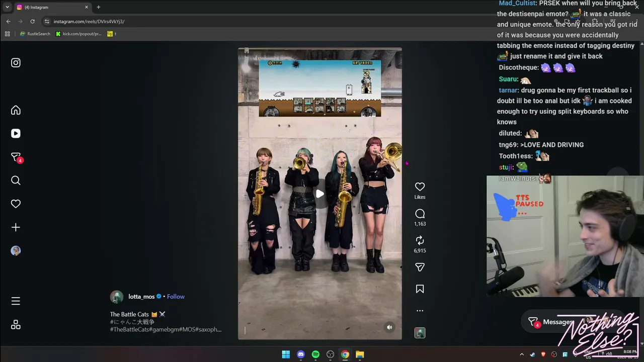This screenshot has width=644, height=362.
Task: Go to Home in Instagram sidebar
Action: tap(16, 110)
